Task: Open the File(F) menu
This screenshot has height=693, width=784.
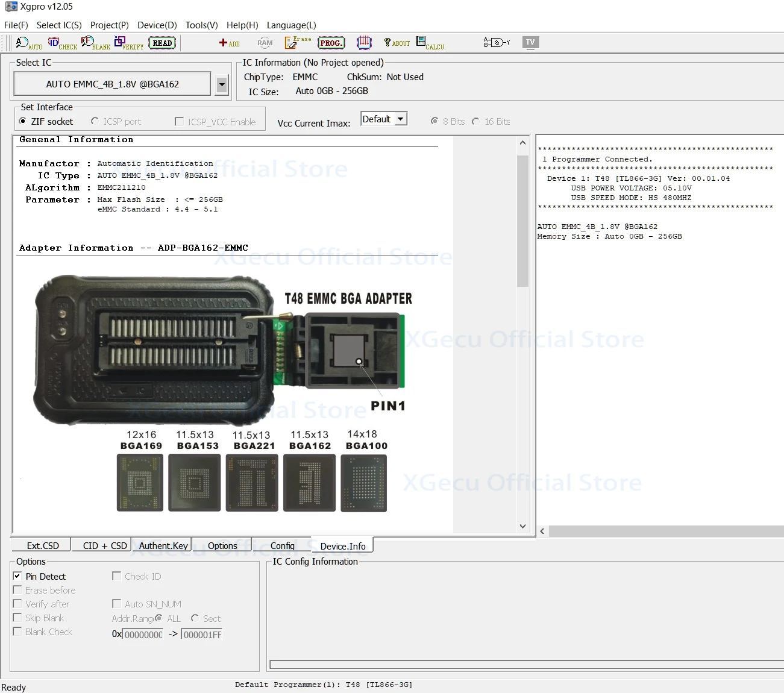Action: (x=16, y=25)
